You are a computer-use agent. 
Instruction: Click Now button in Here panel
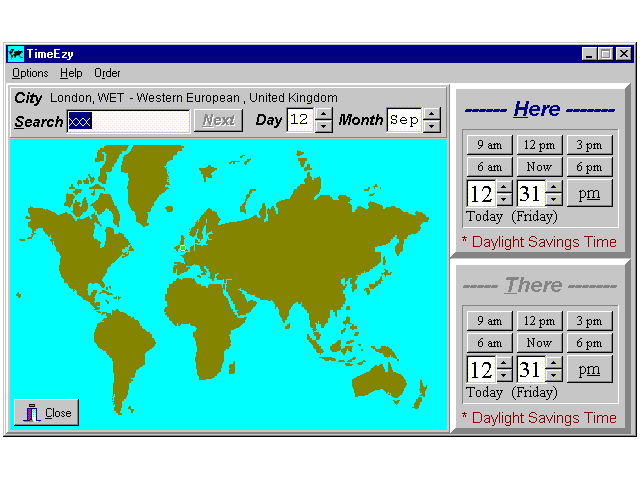pyautogui.click(x=539, y=167)
